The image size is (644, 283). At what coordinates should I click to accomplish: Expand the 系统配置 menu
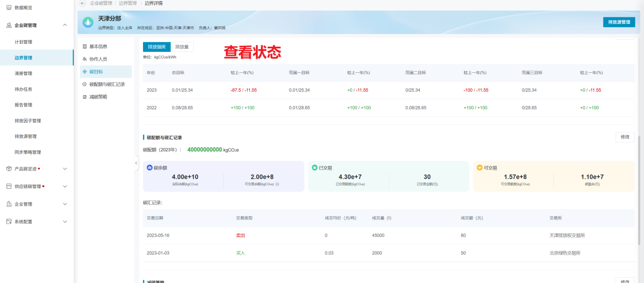(x=65, y=222)
